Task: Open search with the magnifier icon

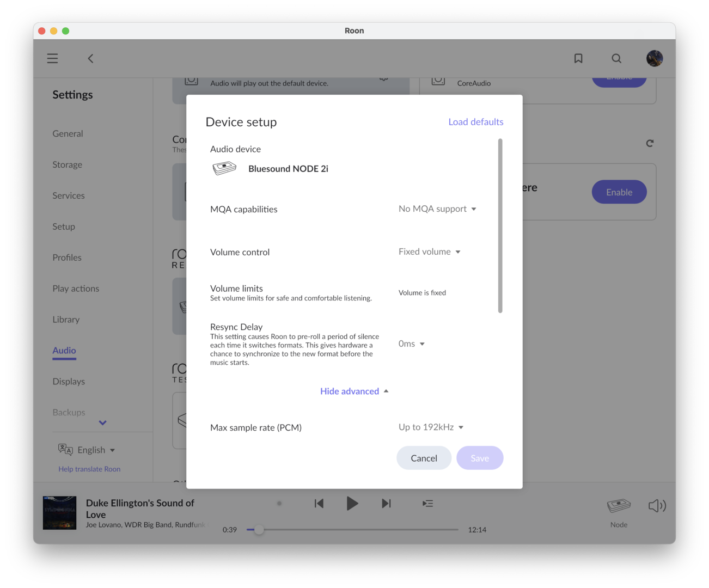Action: click(x=616, y=58)
